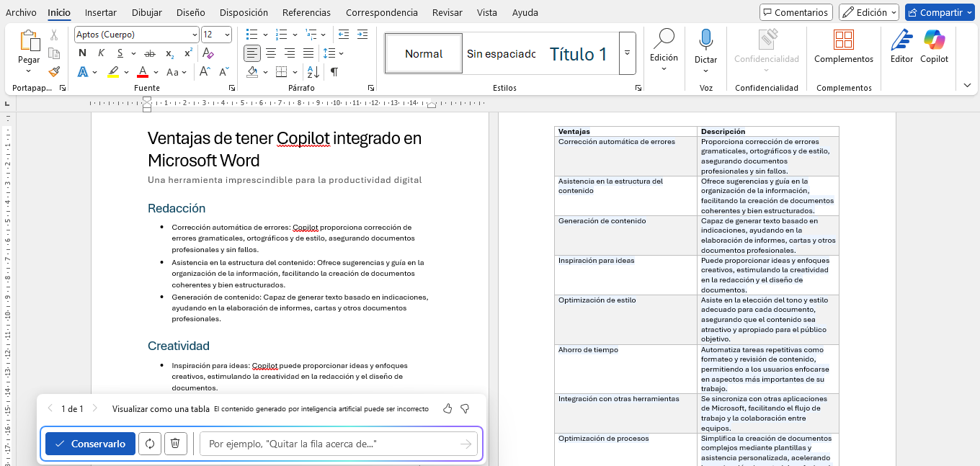Screen dimensions: 980x466
Task: Toggle Bold (N) formatting
Action: pyautogui.click(x=82, y=53)
